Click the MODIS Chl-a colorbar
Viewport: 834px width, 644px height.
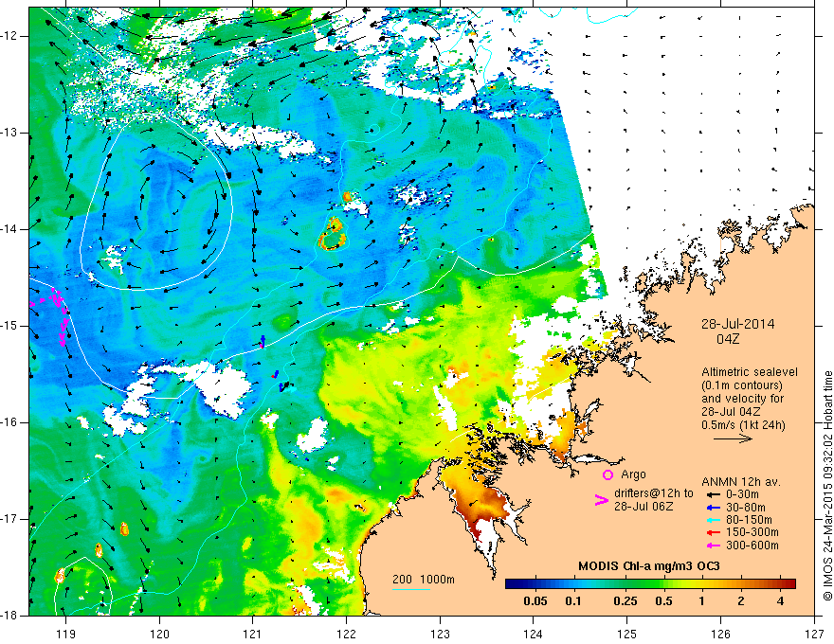[x=650, y=584]
